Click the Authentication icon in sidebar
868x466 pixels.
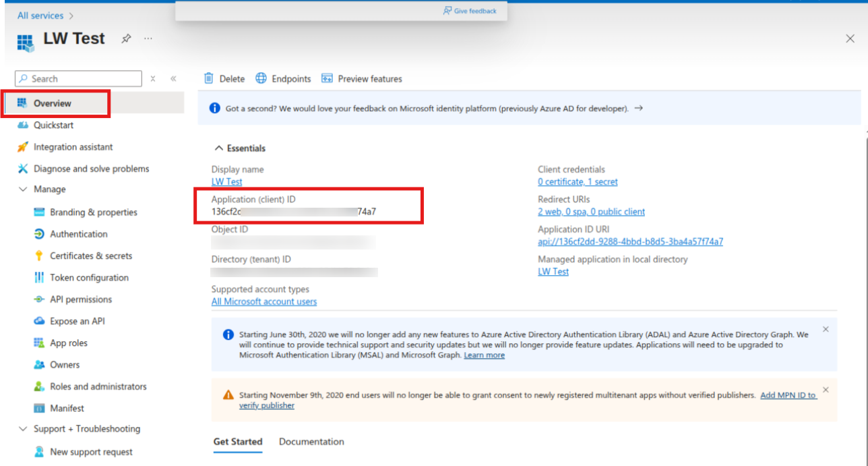click(x=39, y=234)
